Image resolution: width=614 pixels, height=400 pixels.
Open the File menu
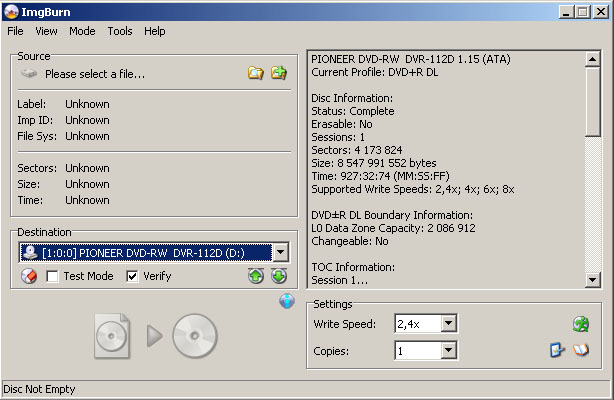(15, 31)
